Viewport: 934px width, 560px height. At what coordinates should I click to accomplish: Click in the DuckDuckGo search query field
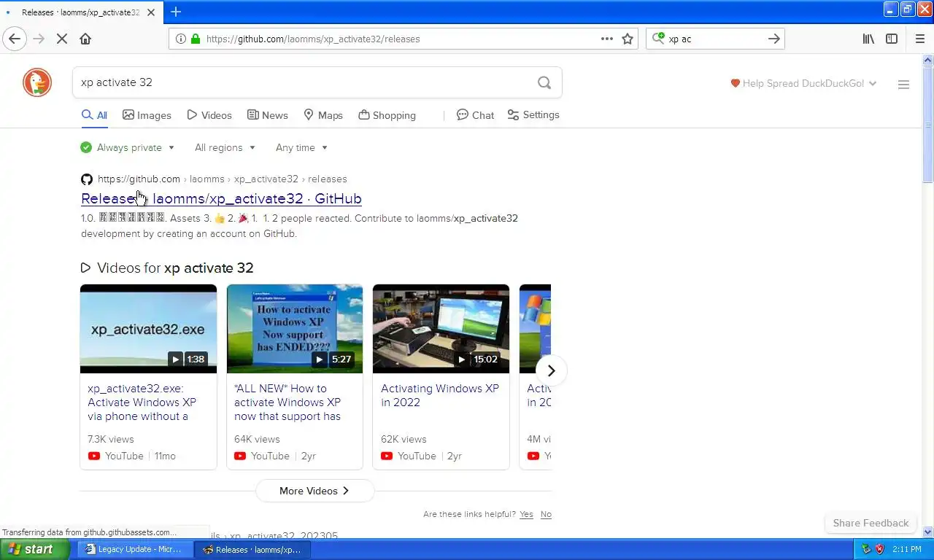pos(303,82)
